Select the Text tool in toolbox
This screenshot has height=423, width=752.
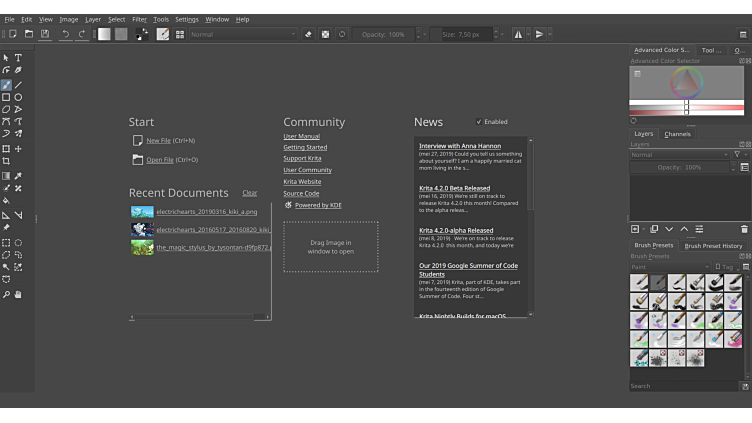[18, 58]
